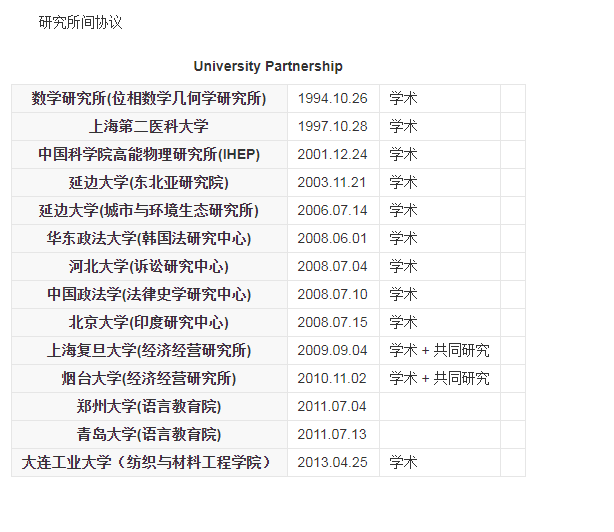Viewport: 614px width, 532px height.
Task: Click 学术 in the 2008.07.10 row
Action: pos(403,294)
